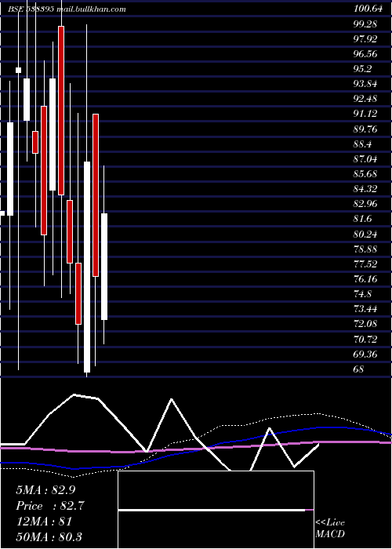Click the mail.bullkhan.com header text
The image size is (392, 549).
pyautogui.click(x=91, y=9)
